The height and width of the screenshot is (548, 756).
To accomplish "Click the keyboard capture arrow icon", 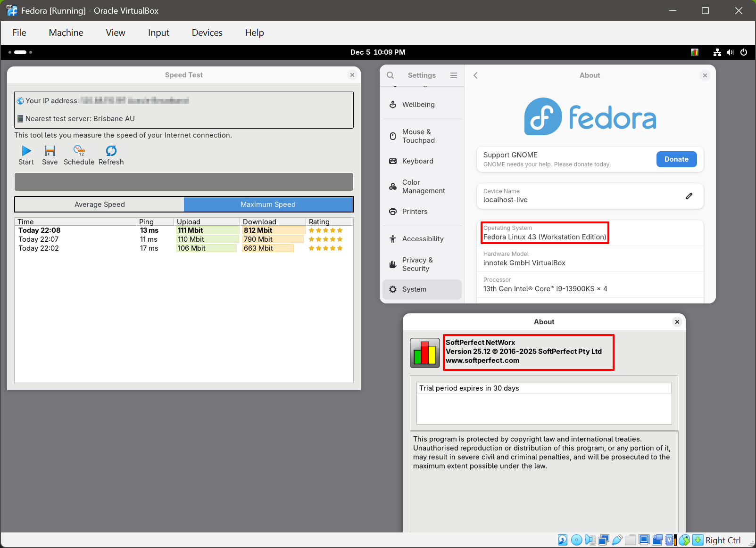I will coord(698,540).
